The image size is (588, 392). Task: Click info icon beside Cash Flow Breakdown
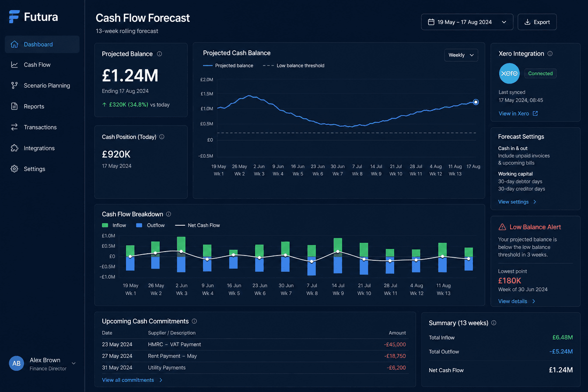pyautogui.click(x=168, y=214)
